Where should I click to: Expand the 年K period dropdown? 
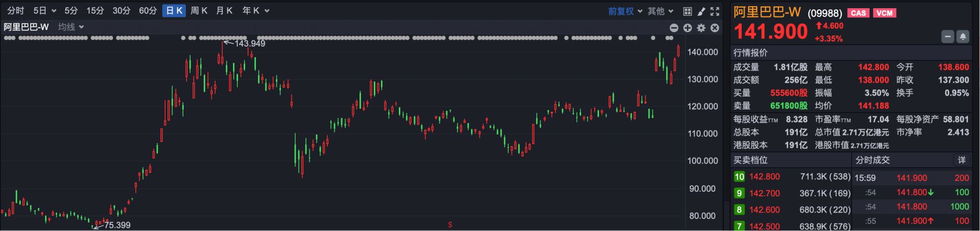coord(255,11)
